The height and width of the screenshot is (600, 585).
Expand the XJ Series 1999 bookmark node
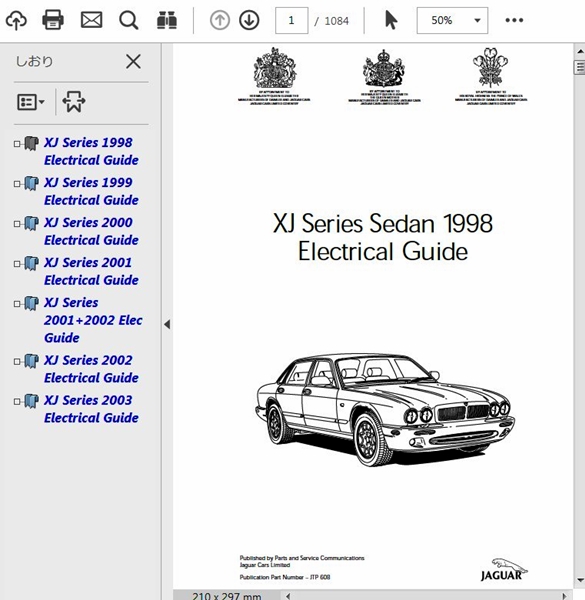point(17,184)
